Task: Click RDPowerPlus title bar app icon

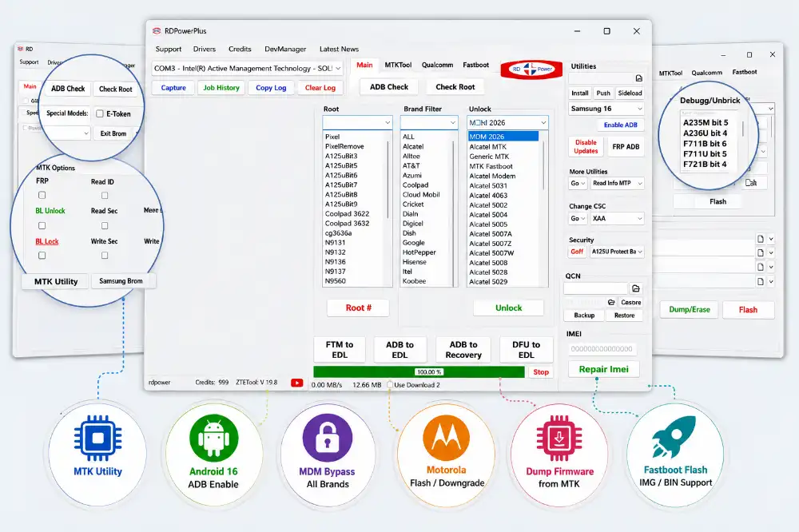Action: 157,30
